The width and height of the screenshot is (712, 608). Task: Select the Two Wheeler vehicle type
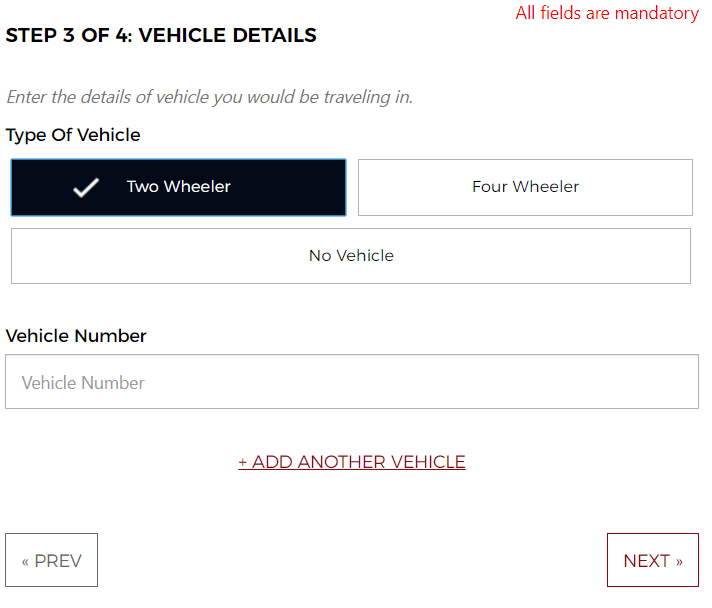(178, 187)
